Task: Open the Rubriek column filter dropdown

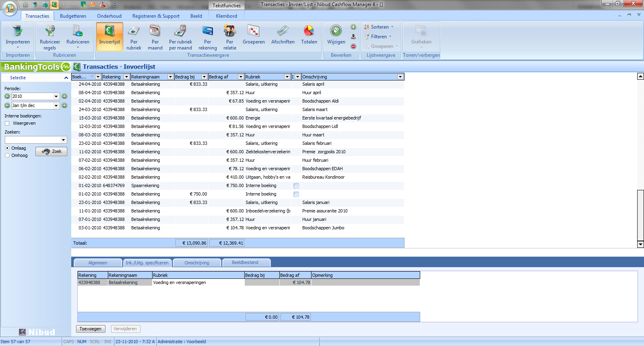Action: coord(287,77)
